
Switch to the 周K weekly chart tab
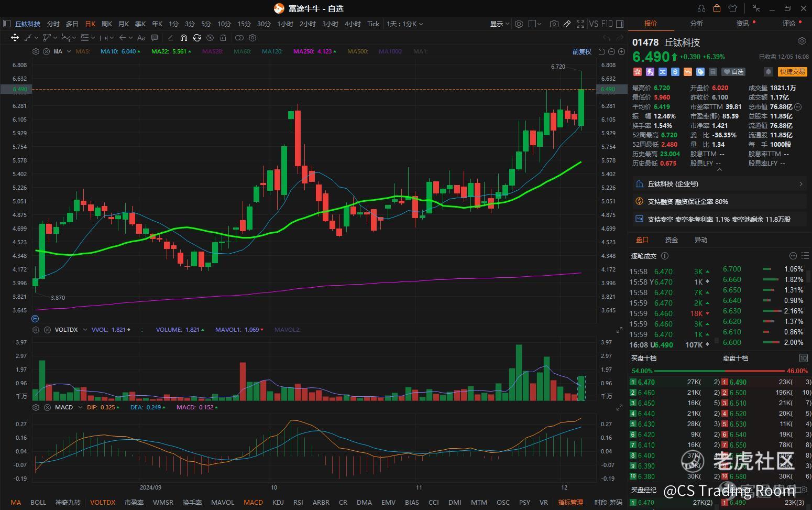tap(107, 24)
